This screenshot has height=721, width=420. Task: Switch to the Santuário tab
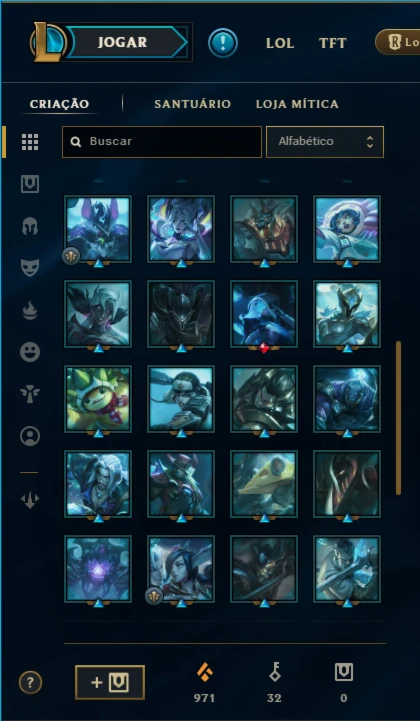tap(193, 104)
